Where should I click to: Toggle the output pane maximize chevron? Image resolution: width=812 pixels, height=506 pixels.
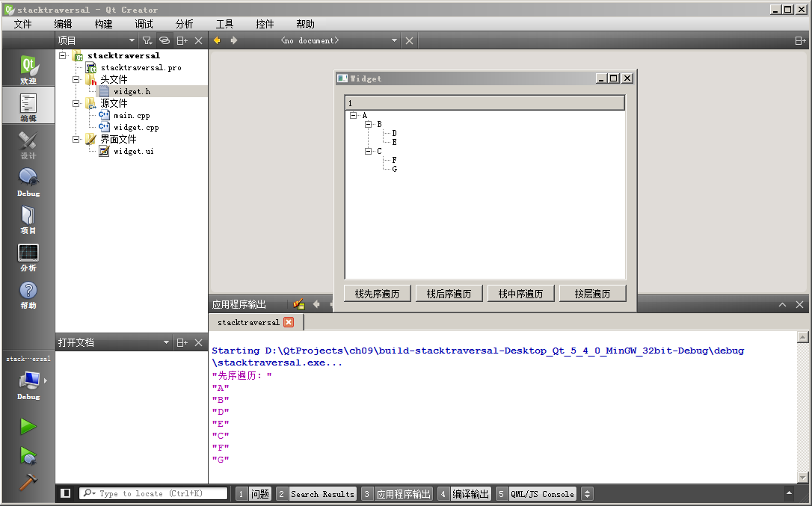point(782,304)
